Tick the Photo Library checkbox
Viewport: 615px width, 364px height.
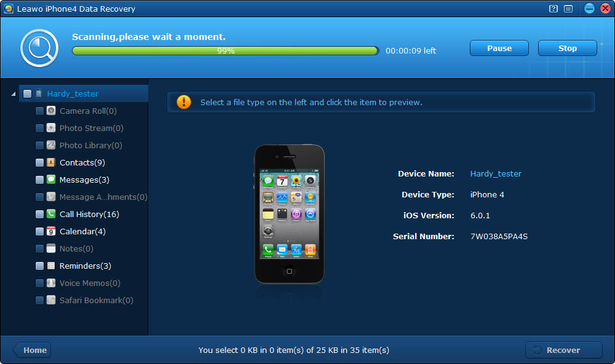[x=39, y=146]
